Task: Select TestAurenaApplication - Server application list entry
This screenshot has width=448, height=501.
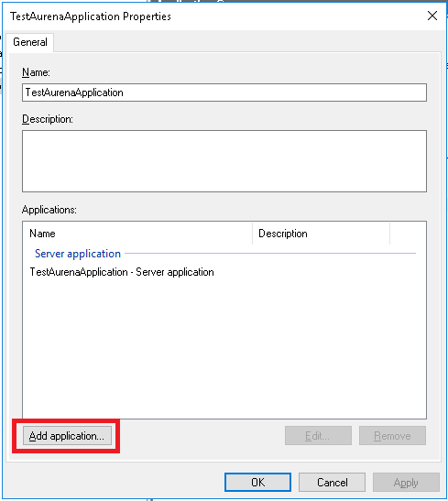Action: (122, 272)
